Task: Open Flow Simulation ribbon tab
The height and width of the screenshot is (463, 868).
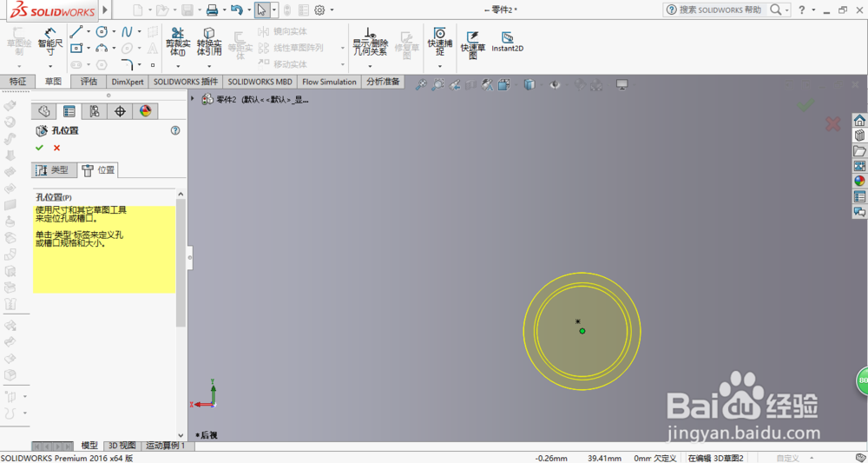Action: 329,82
